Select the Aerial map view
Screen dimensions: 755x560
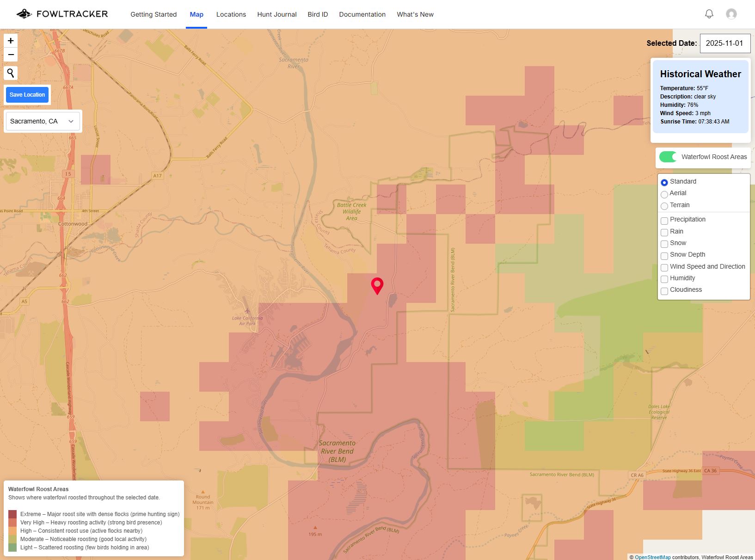pos(664,195)
